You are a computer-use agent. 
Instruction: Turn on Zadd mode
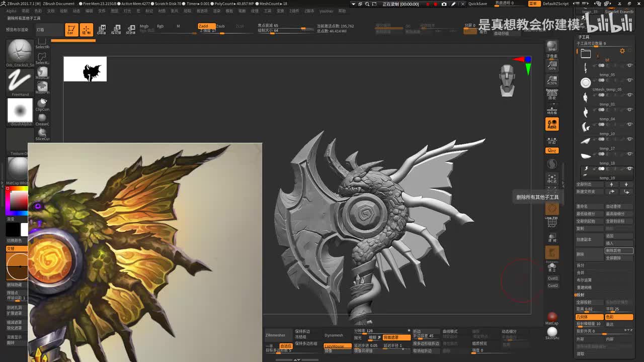(x=206, y=26)
